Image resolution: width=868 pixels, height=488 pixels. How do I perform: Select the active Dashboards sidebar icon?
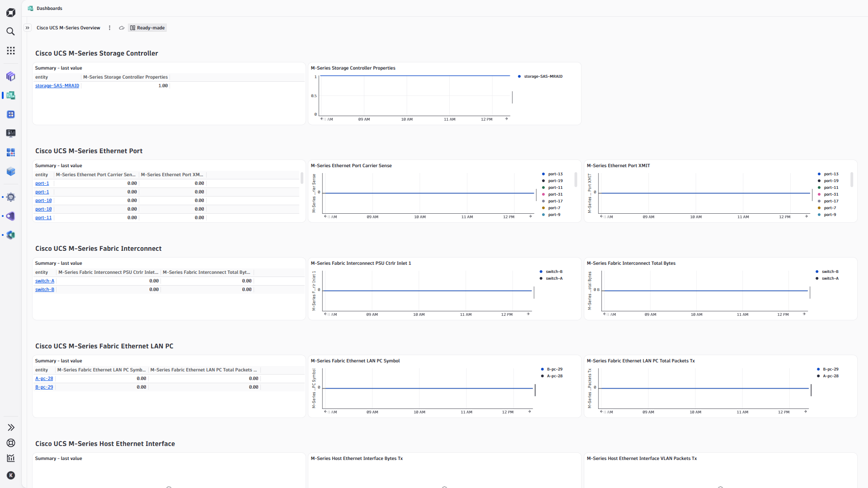(11, 95)
